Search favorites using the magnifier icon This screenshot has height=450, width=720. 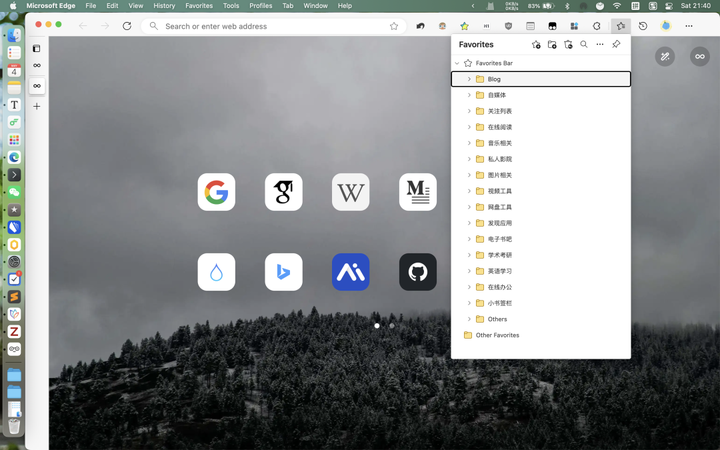(584, 45)
